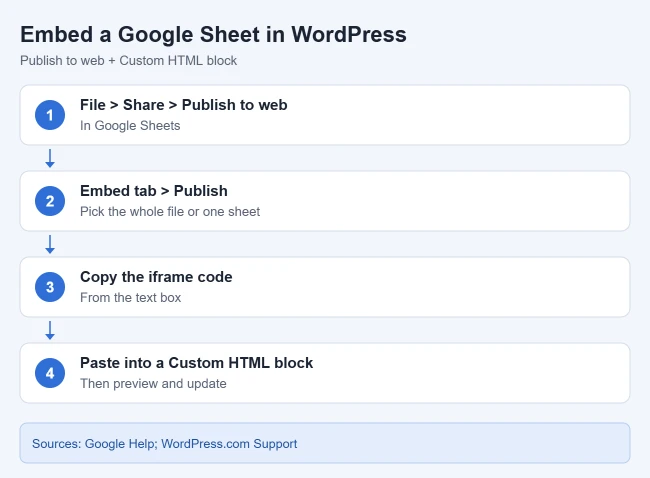650x478 pixels.
Task: Select the 'File > Share > Publish to web' title
Action: [184, 105]
